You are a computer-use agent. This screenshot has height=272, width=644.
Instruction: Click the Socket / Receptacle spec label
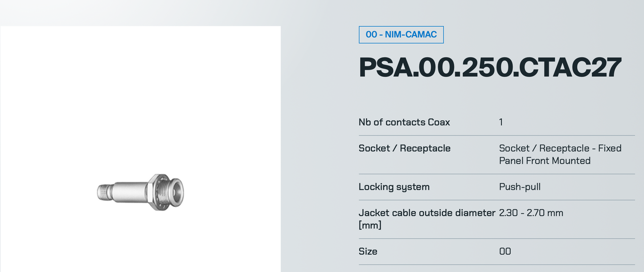pyautogui.click(x=404, y=148)
